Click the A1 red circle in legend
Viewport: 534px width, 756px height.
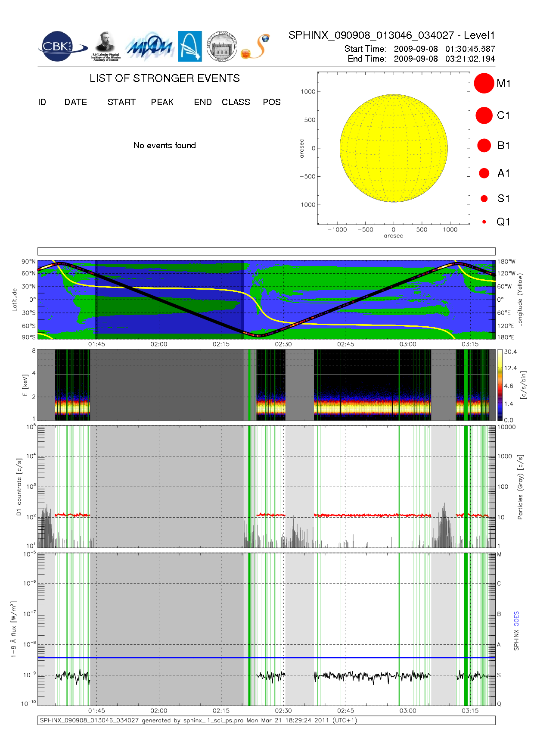(x=484, y=173)
